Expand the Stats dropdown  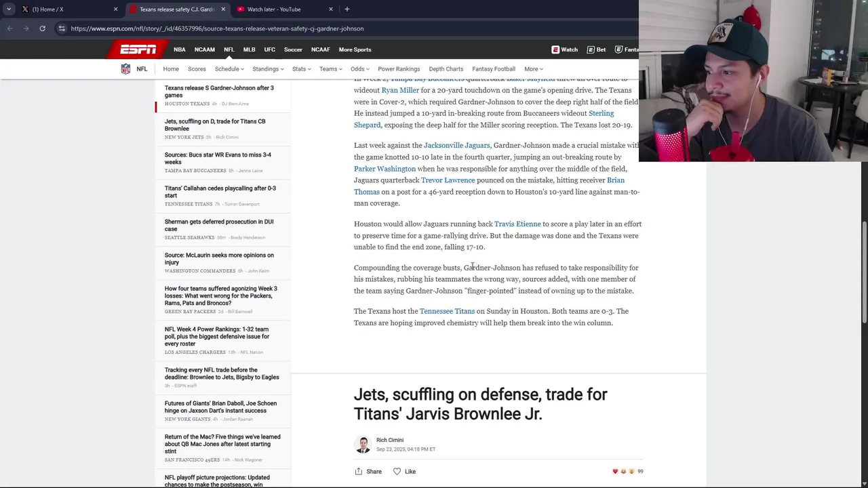pyautogui.click(x=301, y=69)
